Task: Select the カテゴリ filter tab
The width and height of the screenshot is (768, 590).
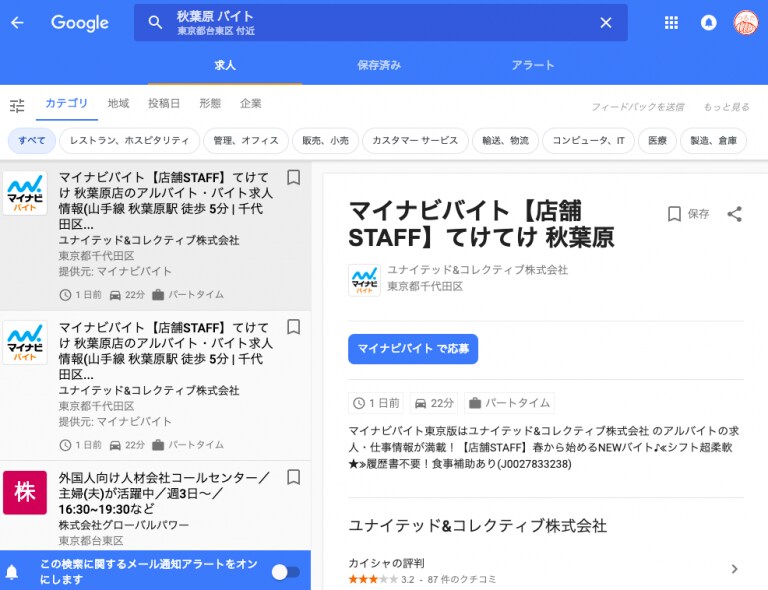Action: [x=67, y=104]
